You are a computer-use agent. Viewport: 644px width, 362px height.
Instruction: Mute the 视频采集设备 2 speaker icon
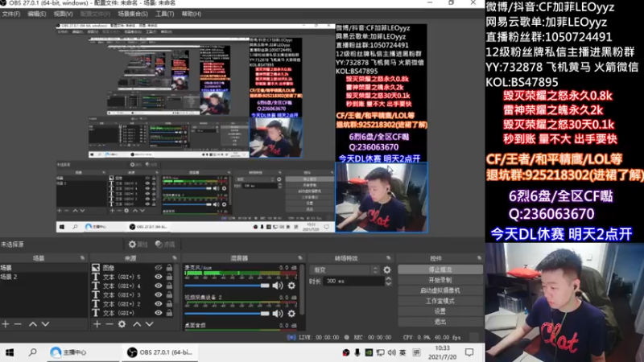click(x=278, y=314)
